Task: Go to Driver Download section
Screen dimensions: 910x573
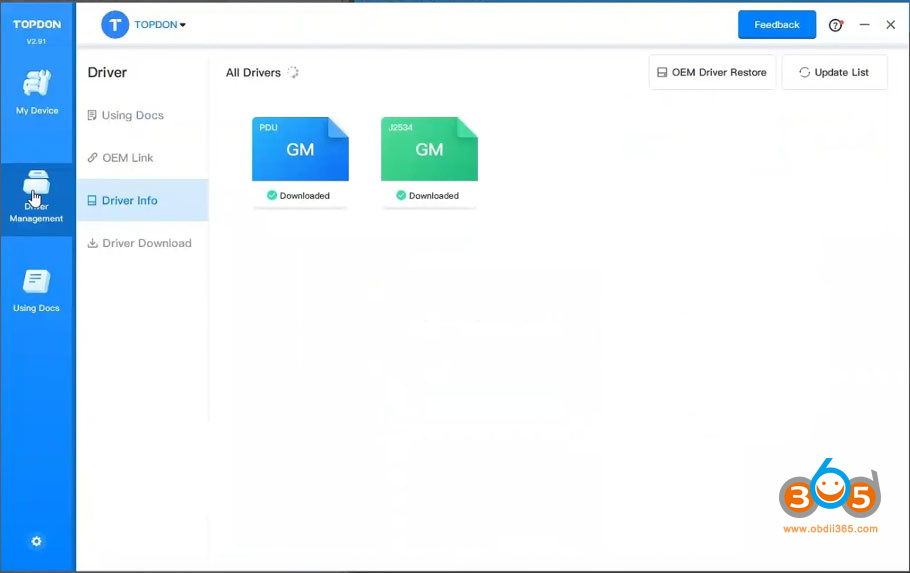Action: (146, 243)
